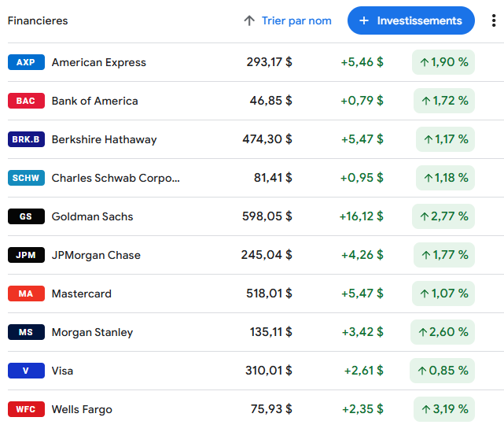The height and width of the screenshot is (432, 504).
Task: Click the BRK.B ticker badge
Action: click(26, 139)
